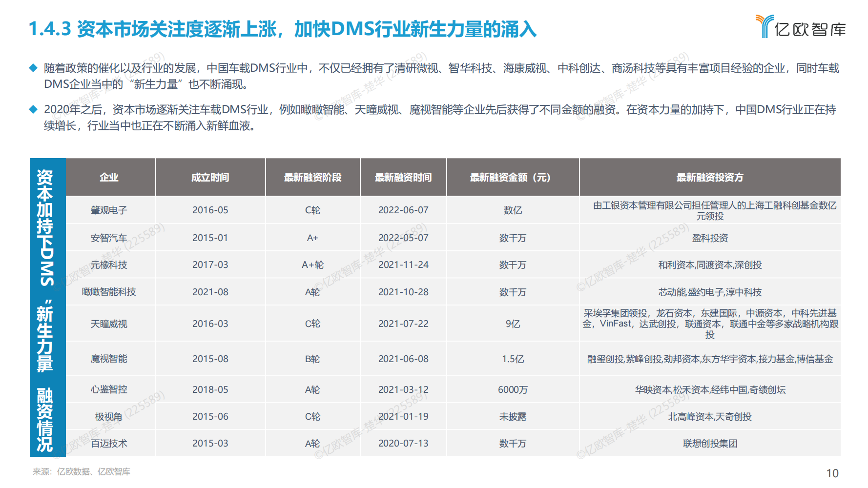Click investor cell 芯动能,盛约电子,淳中科技
Viewport: 868px width, 488px height.
[710, 292]
